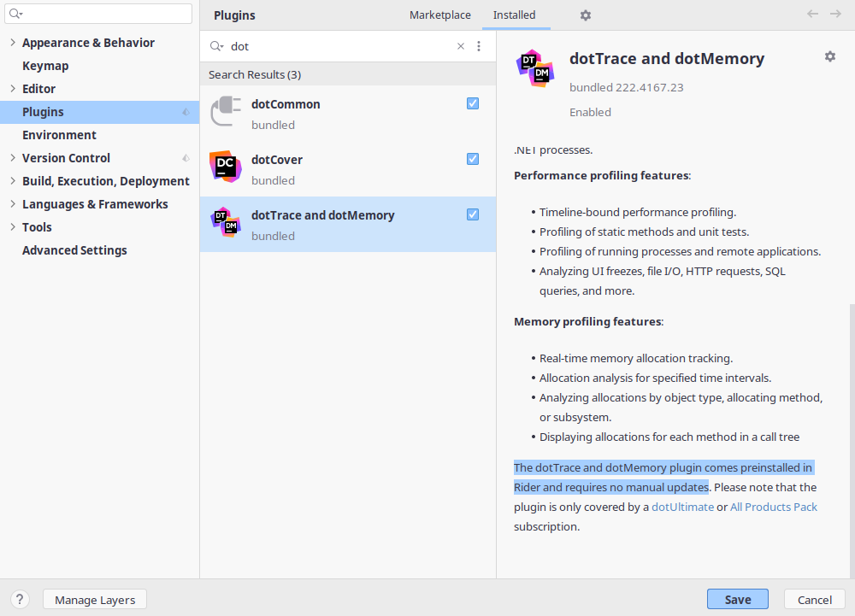Expand the Version Control node
The width and height of the screenshot is (855, 616).
click(13, 158)
